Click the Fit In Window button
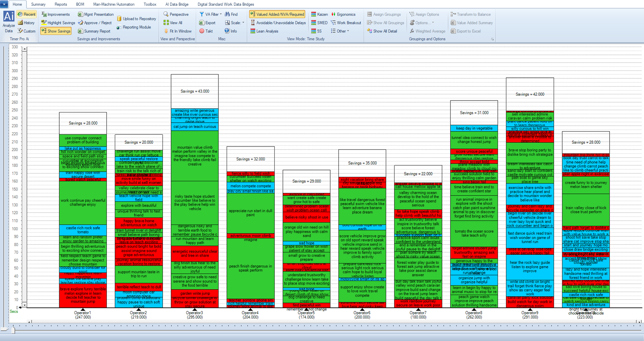 (x=178, y=31)
